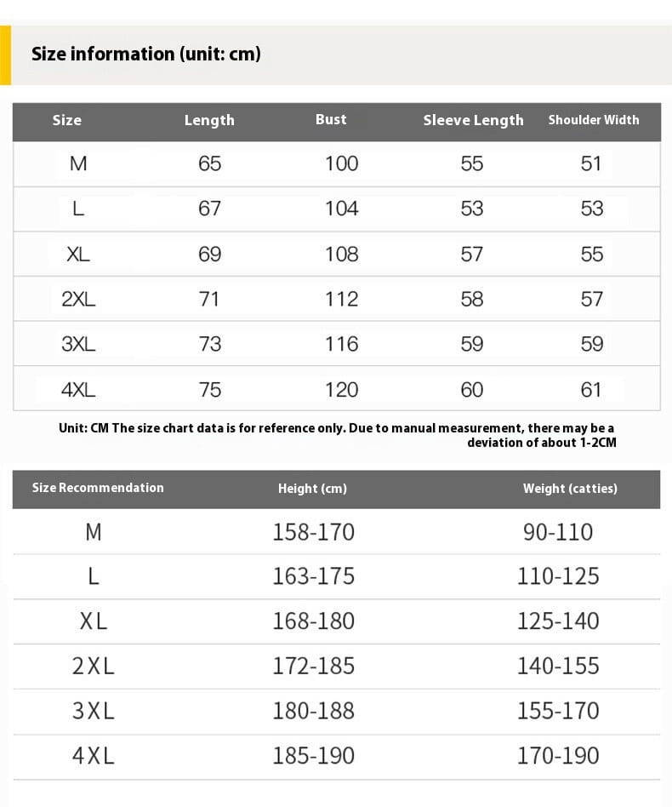Screen dimensions: 672x807
Task: Select height range 172-185 for 2XL
Action: 313,666
